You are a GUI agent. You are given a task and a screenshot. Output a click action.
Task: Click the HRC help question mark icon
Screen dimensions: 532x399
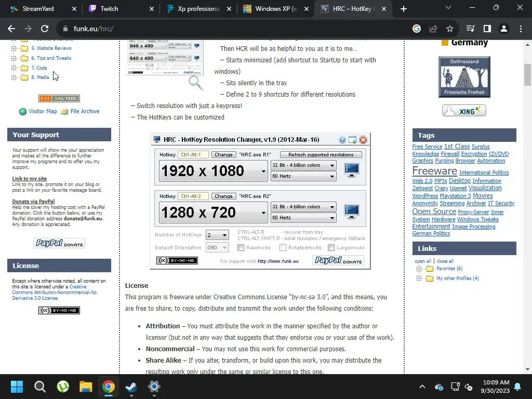(342, 140)
